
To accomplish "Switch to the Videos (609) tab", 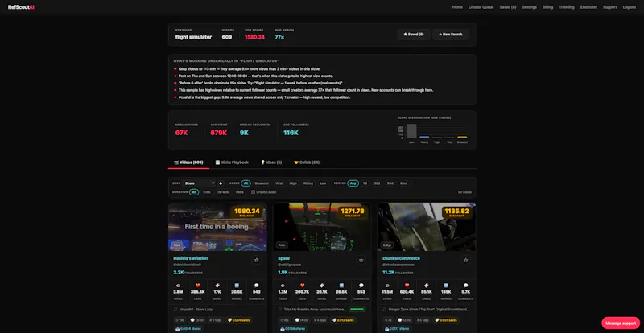I will [x=188, y=162].
